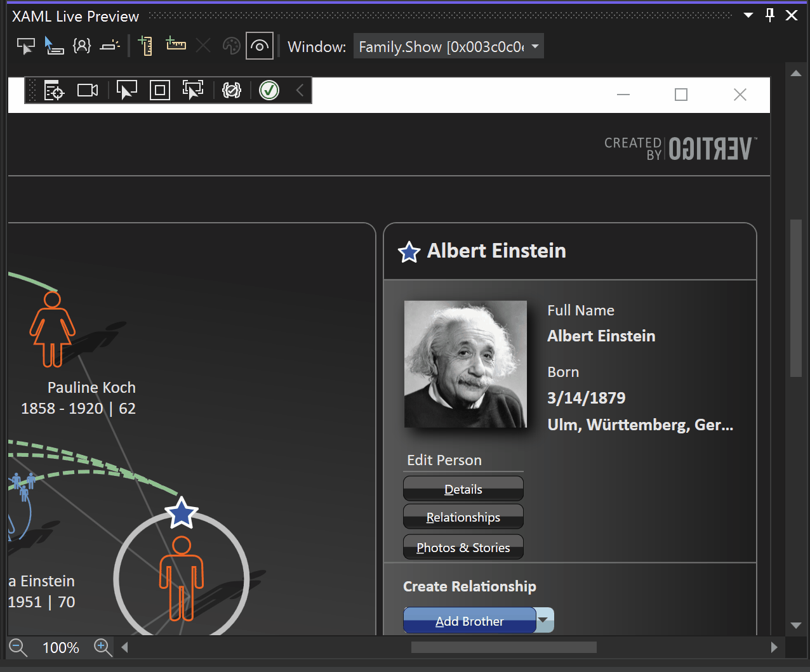Click the Born date 3/14/1879

587,398
